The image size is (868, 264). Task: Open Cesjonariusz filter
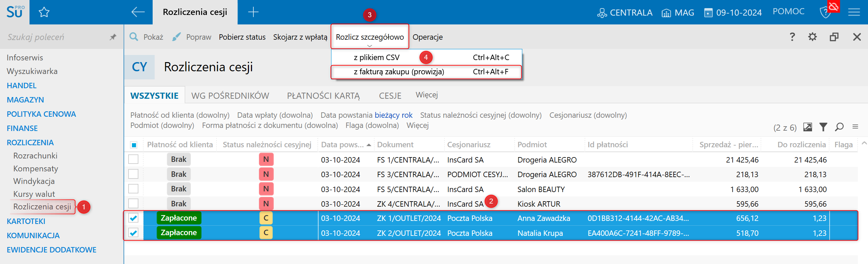(588, 115)
